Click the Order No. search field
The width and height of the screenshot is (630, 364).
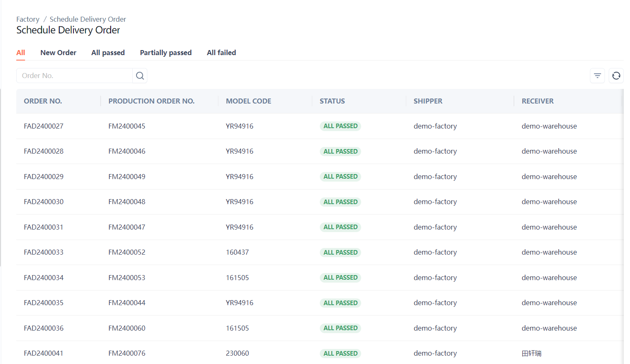(75, 76)
